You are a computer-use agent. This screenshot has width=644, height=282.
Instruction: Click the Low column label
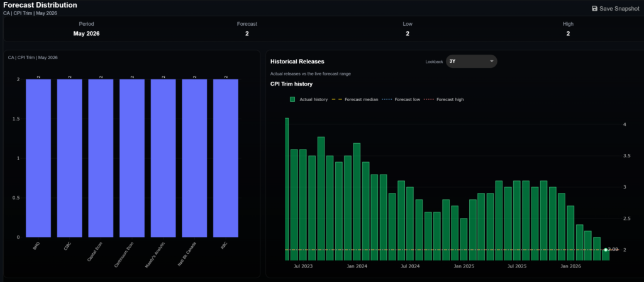pyautogui.click(x=408, y=24)
